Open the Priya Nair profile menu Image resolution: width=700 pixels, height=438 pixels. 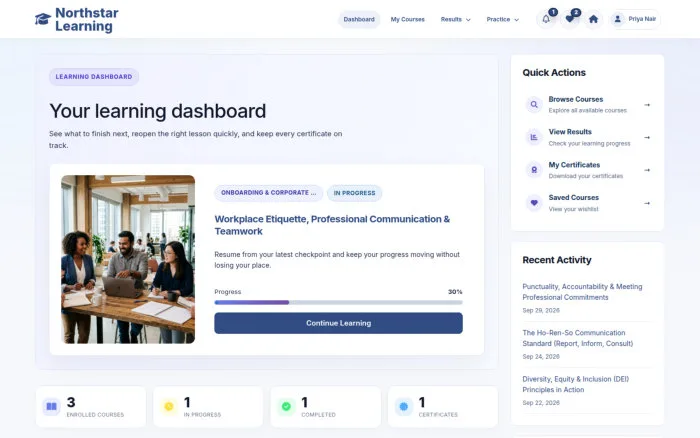[x=635, y=19]
